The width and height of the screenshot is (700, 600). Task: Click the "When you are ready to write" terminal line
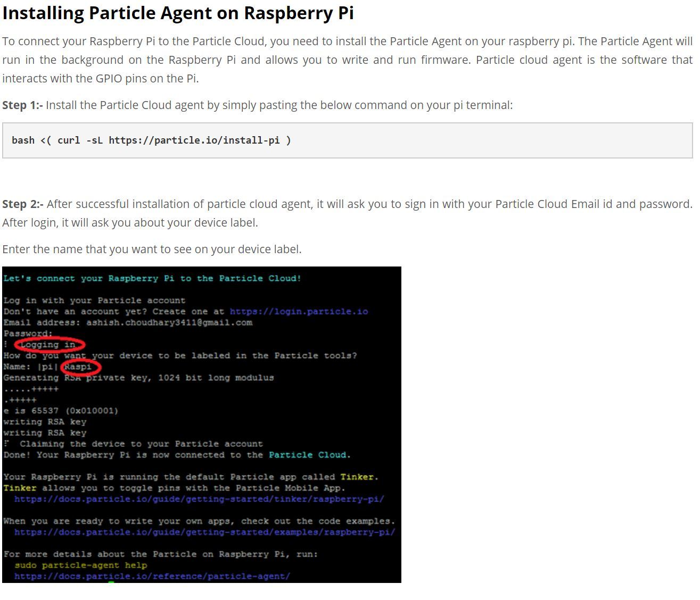(x=199, y=521)
